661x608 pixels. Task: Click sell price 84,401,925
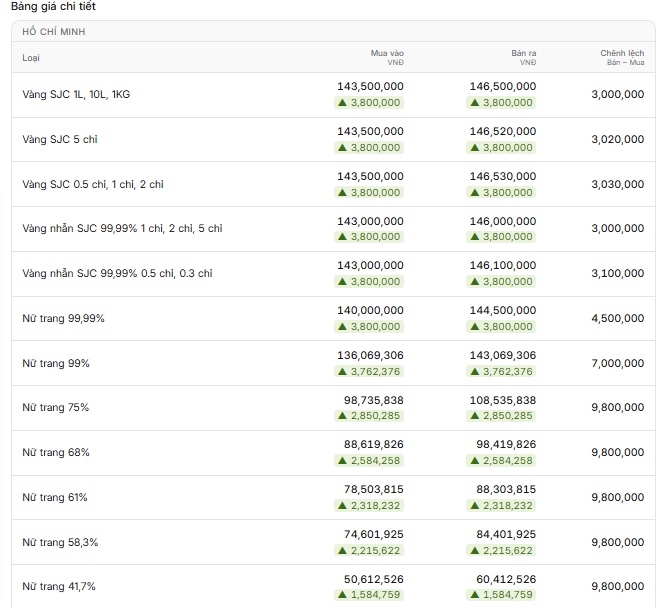point(506,535)
